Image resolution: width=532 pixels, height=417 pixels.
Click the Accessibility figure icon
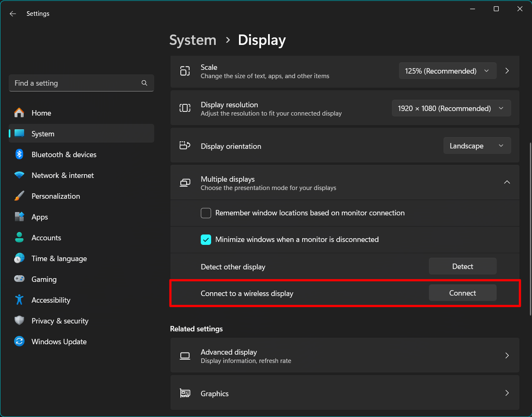[x=19, y=300]
